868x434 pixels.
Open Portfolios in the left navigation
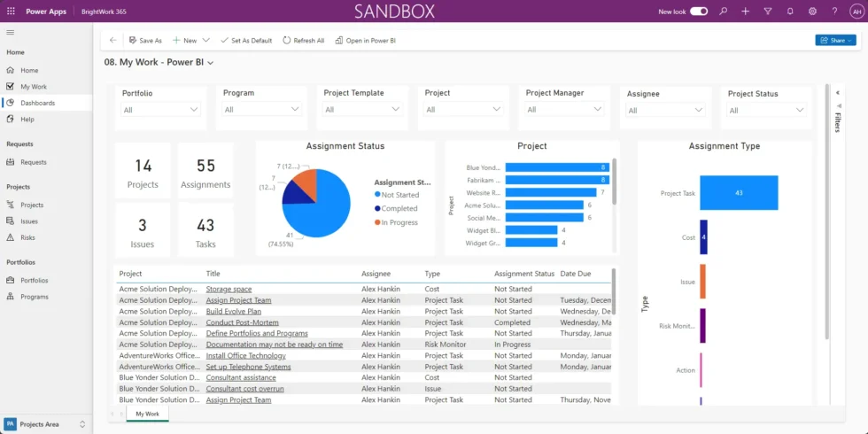click(35, 280)
